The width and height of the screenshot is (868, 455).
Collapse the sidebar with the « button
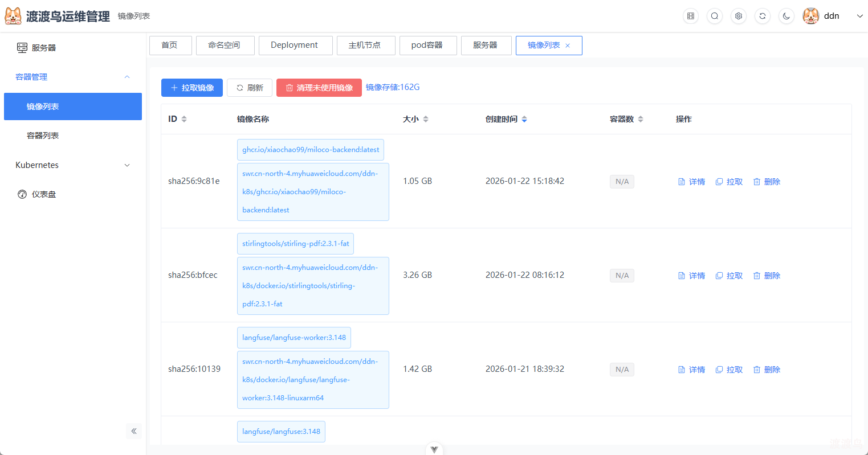(134, 431)
